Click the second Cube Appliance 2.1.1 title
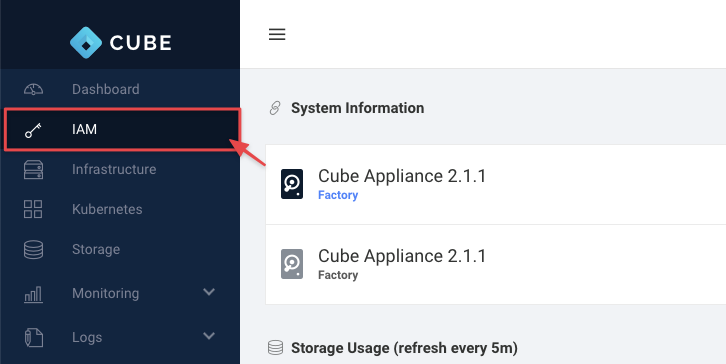 click(x=402, y=256)
